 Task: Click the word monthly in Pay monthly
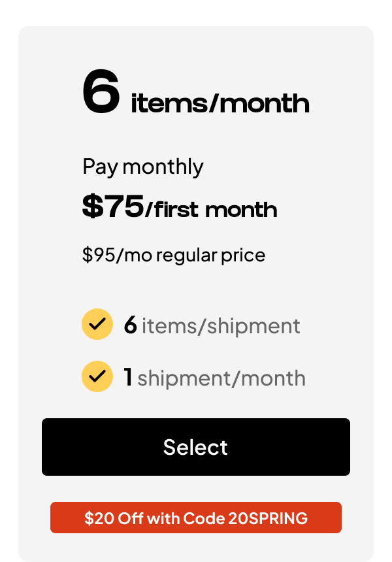coord(163,167)
